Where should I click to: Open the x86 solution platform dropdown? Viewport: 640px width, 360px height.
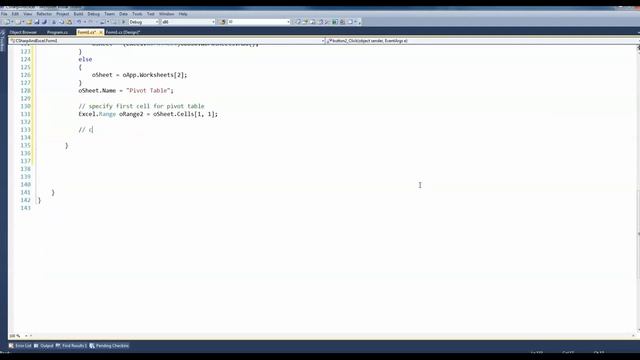(x=188, y=22)
